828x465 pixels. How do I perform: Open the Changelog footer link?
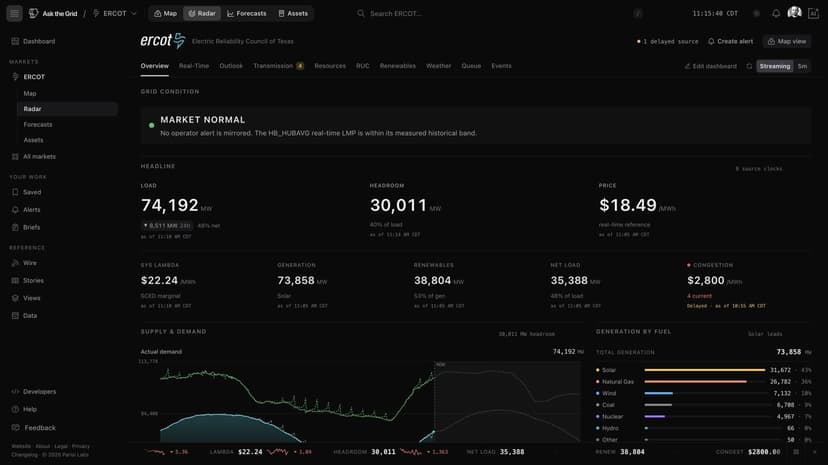[24, 454]
